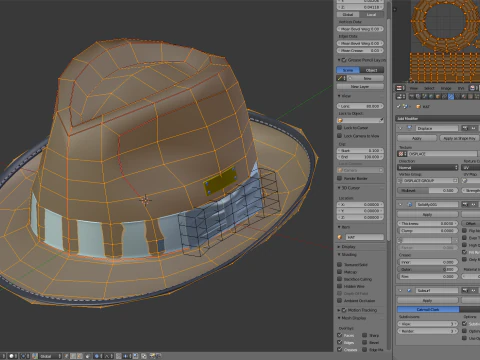Open the Mesh Data tab icon

pyautogui.click(x=457, y=96)
